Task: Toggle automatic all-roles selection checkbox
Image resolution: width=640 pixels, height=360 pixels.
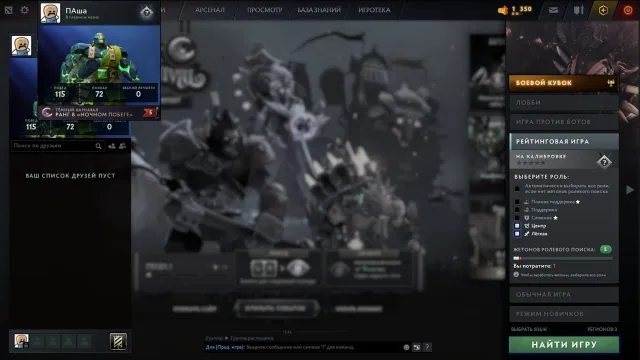Action: tap(517, 189)
